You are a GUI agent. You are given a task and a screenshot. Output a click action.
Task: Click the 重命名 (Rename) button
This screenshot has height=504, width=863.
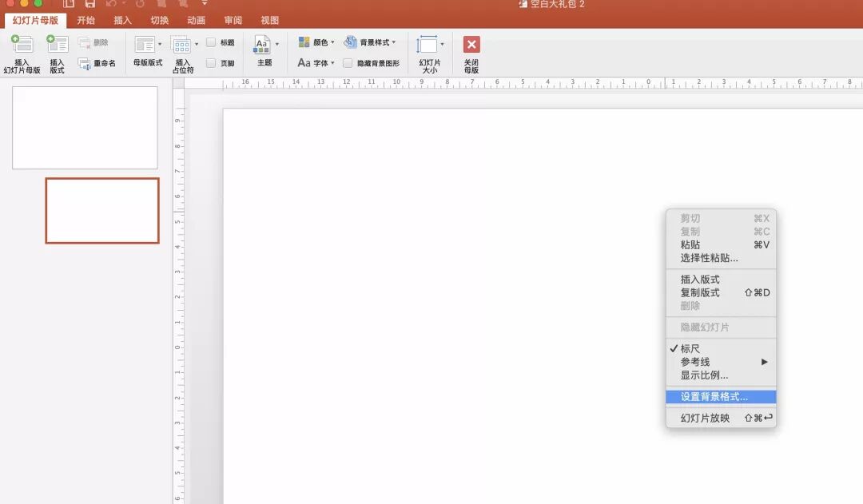pyautogui.click(x=97, y=63)
